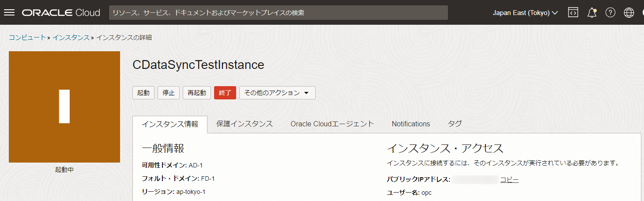Viewport: 644px width, 201px height.
Task: Open the Cloud Shell developer tools icon
Action: [573, 13]
